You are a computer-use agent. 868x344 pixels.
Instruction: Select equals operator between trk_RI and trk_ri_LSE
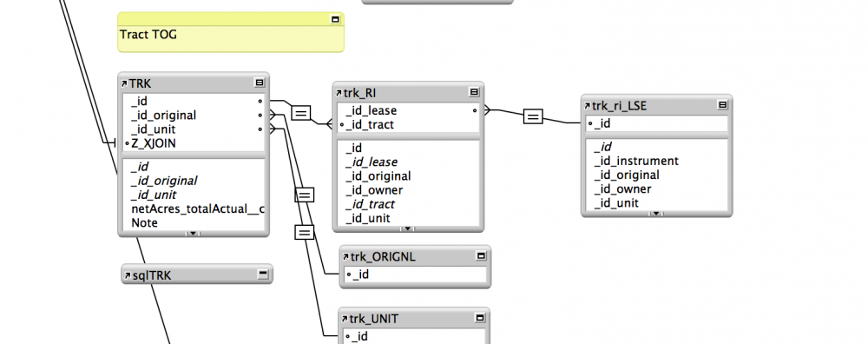[x=533, y=116]
